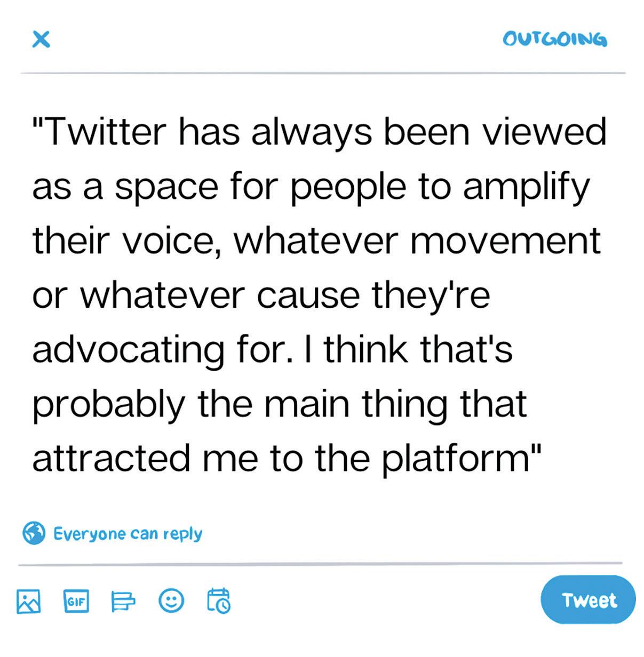
Task: Open the GIF picker
Action: [76, 601]
